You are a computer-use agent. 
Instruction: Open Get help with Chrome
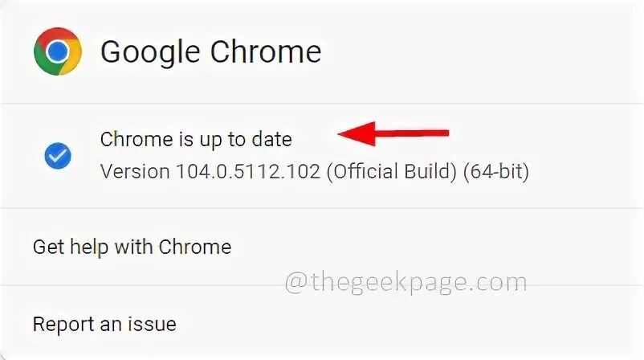(132, 247)
